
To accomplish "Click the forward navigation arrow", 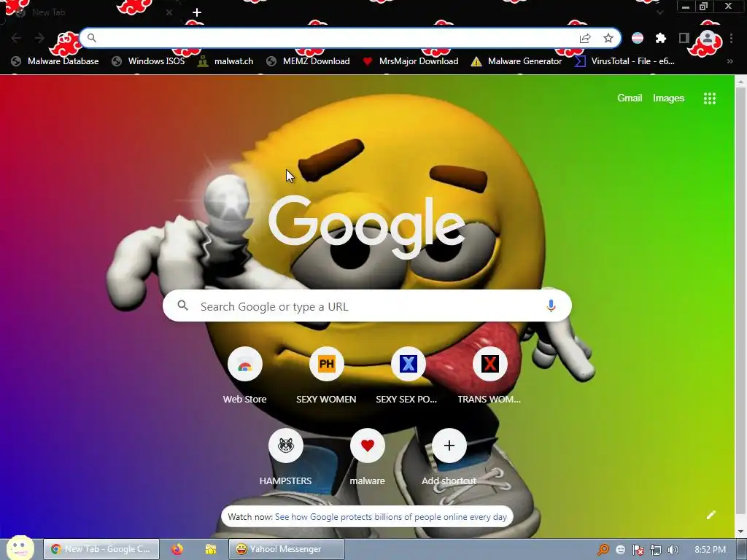I will click(x=39, y=38).
